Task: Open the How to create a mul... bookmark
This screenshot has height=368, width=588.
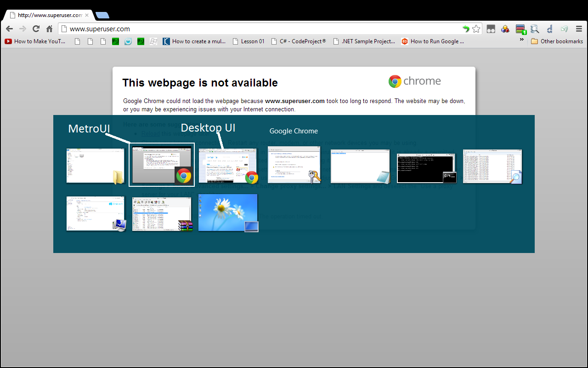Action: (x=194, y=41)
